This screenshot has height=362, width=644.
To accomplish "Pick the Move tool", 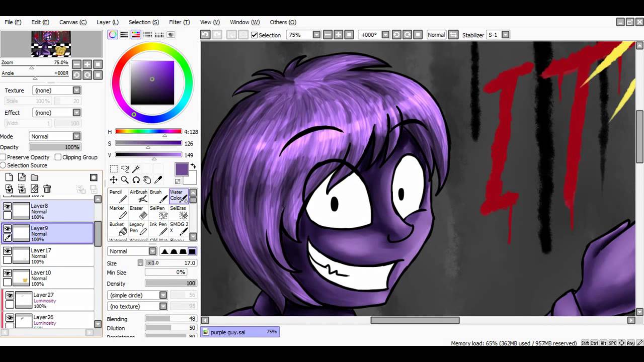I will (114, 180).
